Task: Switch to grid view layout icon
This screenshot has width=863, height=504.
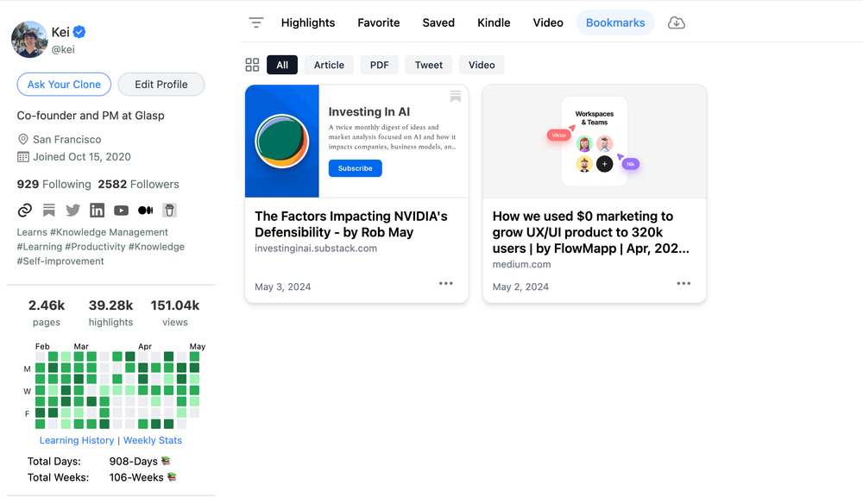Action: point(252,65)
